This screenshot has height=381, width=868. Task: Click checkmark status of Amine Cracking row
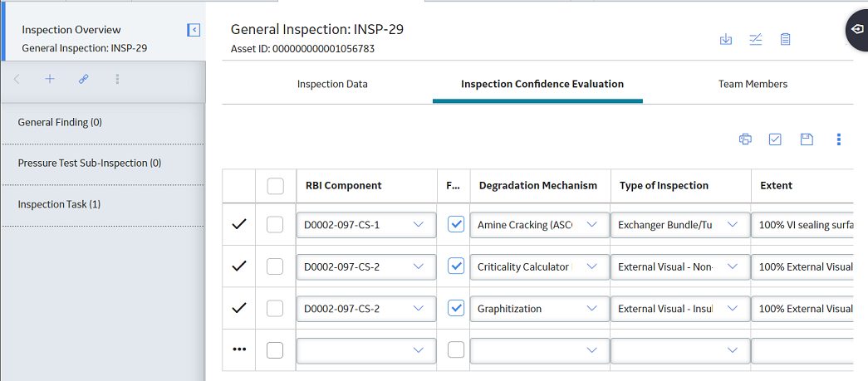pos(238,224)
